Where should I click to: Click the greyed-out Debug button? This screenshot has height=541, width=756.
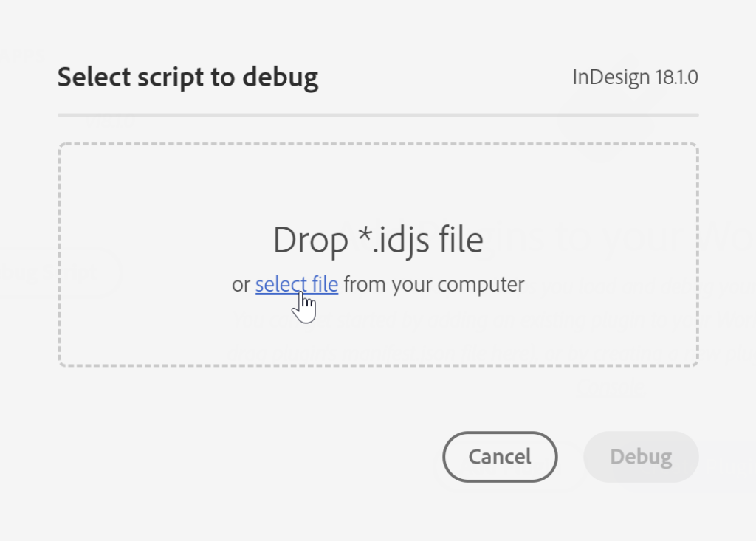click(641, 457)
